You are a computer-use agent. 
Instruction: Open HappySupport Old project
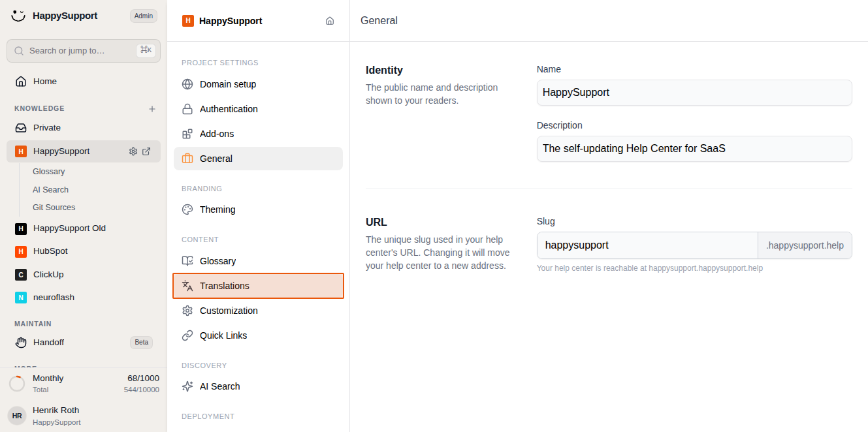click(84, 228)
